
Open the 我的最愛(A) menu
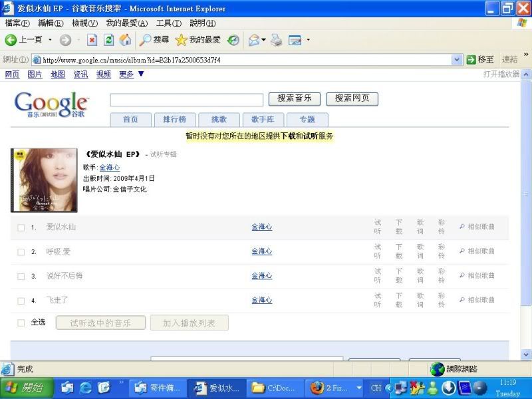click(x=127, y=23)
